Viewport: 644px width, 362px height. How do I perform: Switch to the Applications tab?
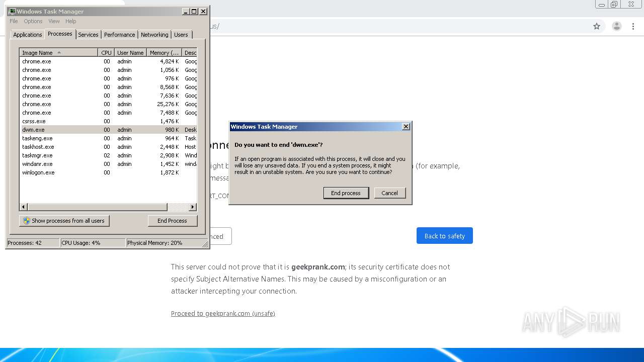[27, 35]
